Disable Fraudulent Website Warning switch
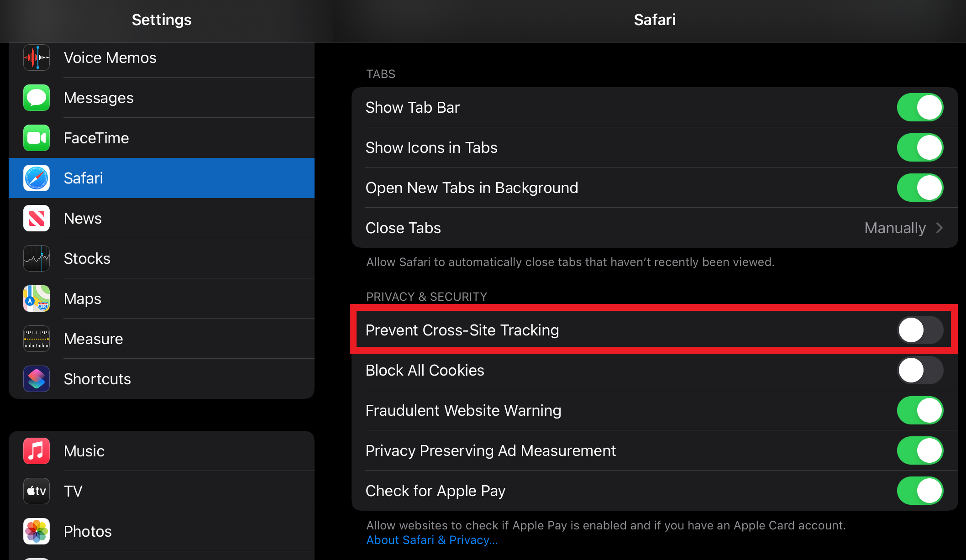Screen dimensions: 966x560 click(920, 410)
